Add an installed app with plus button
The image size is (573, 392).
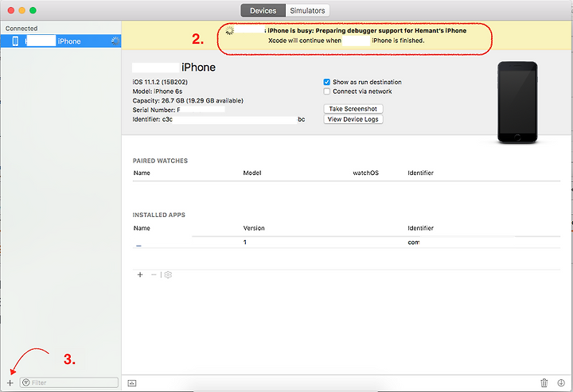point(140,274)
